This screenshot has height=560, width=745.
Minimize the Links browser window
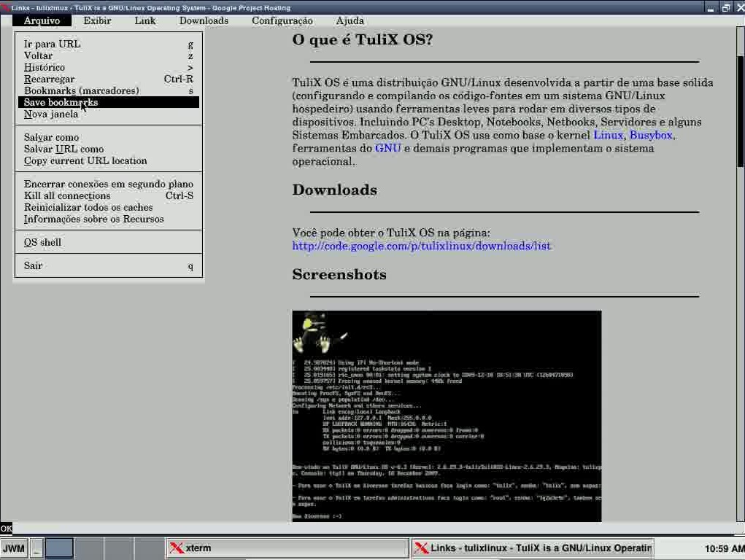coord(710,8)
